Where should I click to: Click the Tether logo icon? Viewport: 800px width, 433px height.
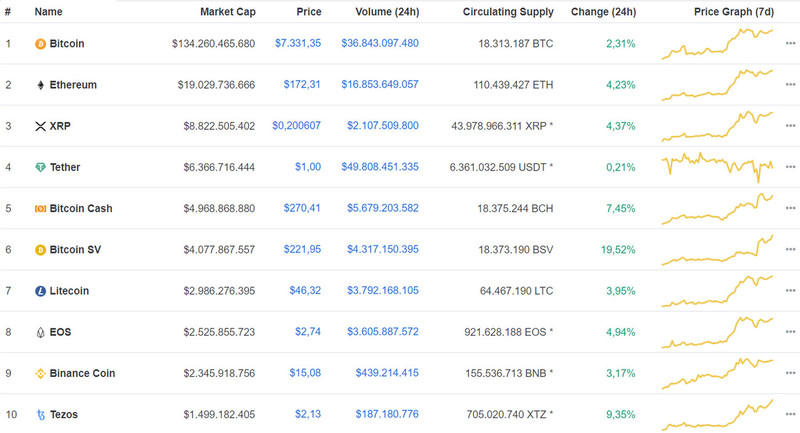40,167
